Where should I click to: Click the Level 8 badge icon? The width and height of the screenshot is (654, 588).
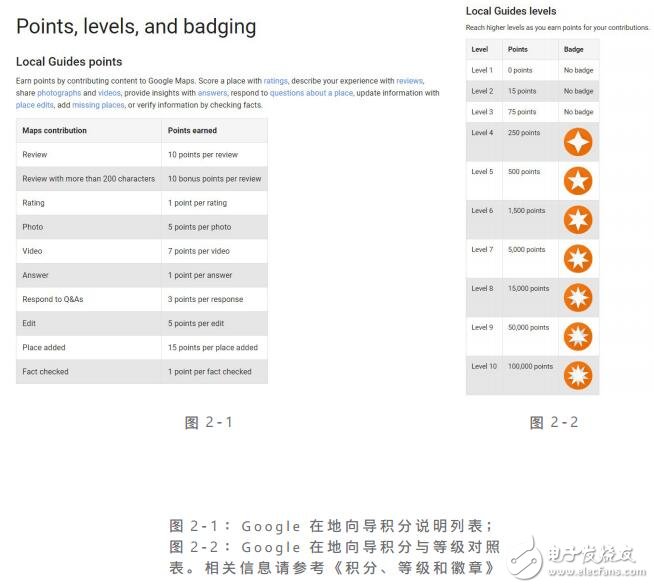pos(578,297)
